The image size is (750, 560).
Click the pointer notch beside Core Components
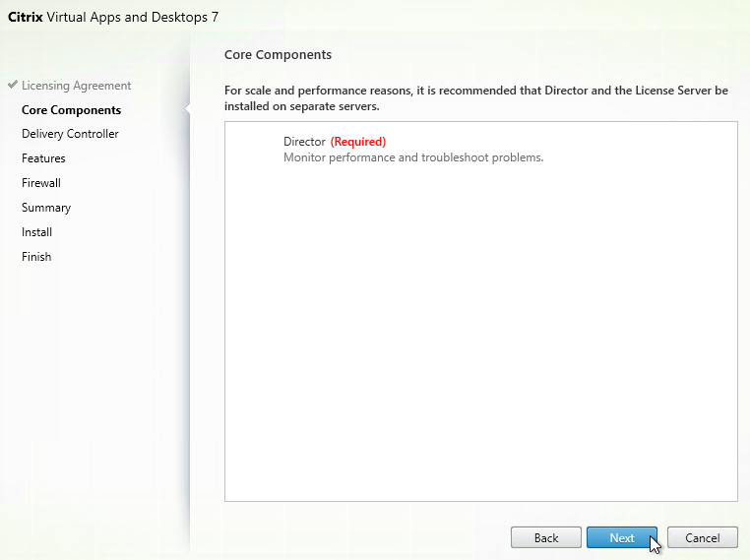[x=187, y=109]
